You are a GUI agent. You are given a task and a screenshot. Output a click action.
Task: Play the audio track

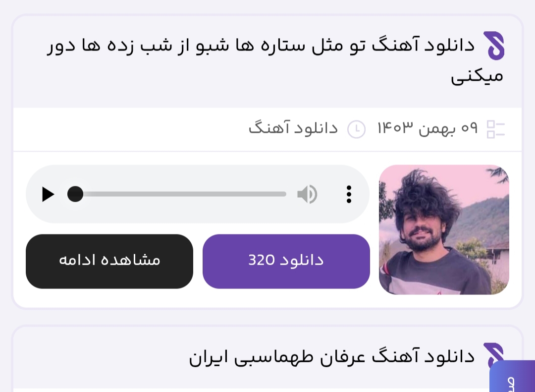click(48, 194)
